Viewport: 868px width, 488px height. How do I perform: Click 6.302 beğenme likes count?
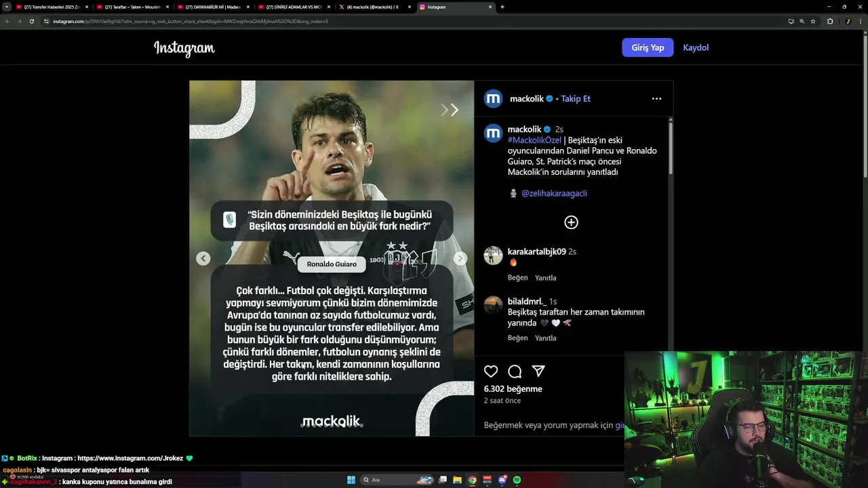pyautogui.click(x=513, y=389)
